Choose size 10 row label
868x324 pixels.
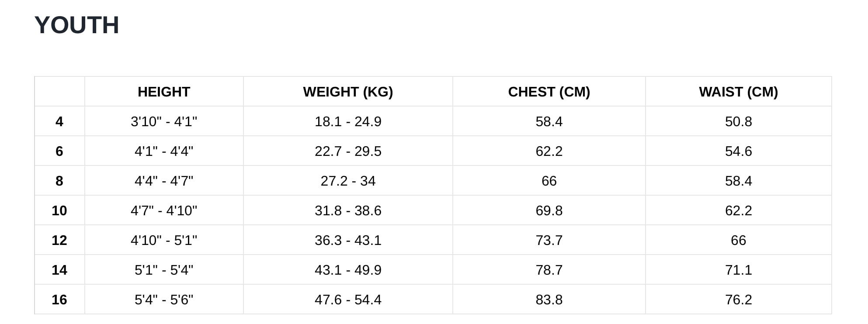tap(59, 210)
